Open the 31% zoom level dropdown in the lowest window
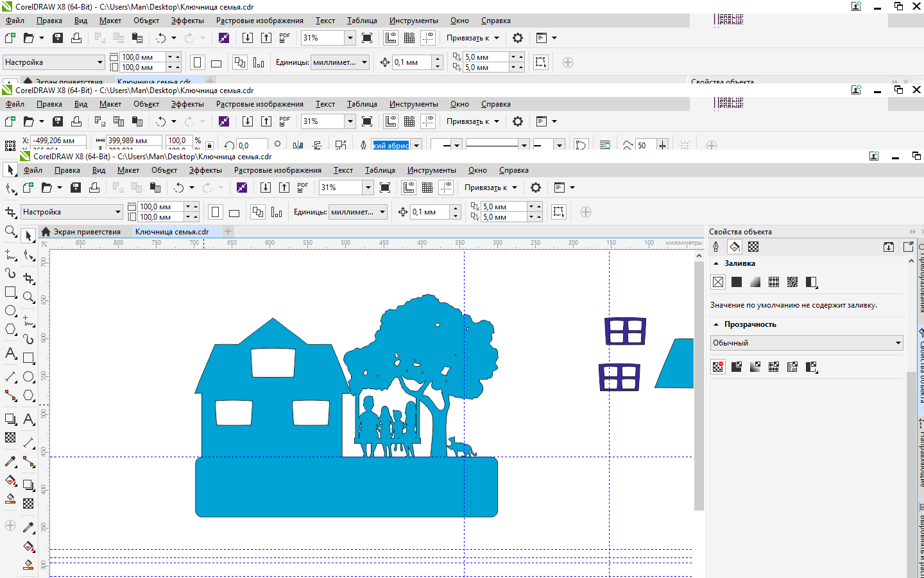 pos(368,188)
